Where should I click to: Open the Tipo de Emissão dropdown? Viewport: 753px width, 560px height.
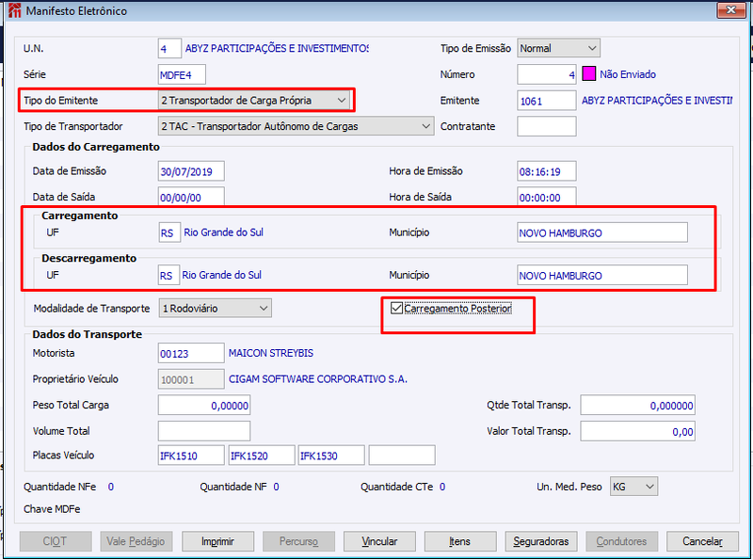pos(558,48)
